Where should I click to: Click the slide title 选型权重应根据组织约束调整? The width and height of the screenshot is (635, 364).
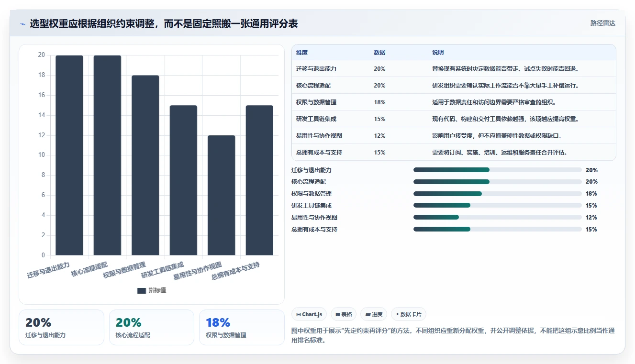[164, 24]
